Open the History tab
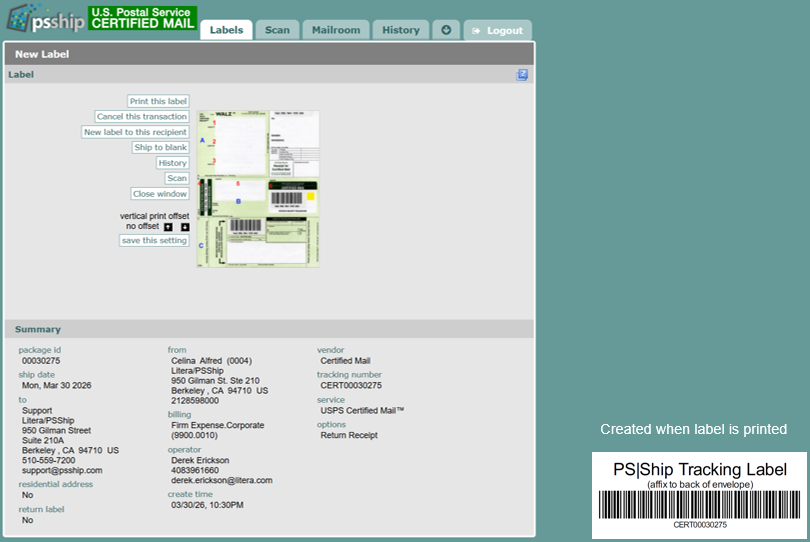Screen dimensions: 810x542 (x=401, y=30)
